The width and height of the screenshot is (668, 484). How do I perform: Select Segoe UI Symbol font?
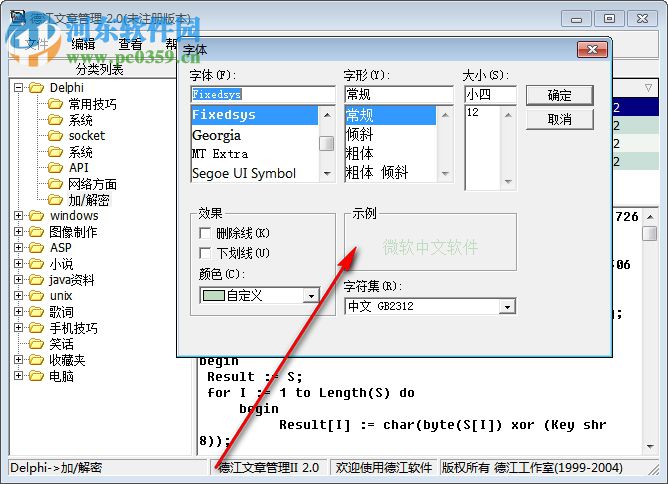pos(255,173)
